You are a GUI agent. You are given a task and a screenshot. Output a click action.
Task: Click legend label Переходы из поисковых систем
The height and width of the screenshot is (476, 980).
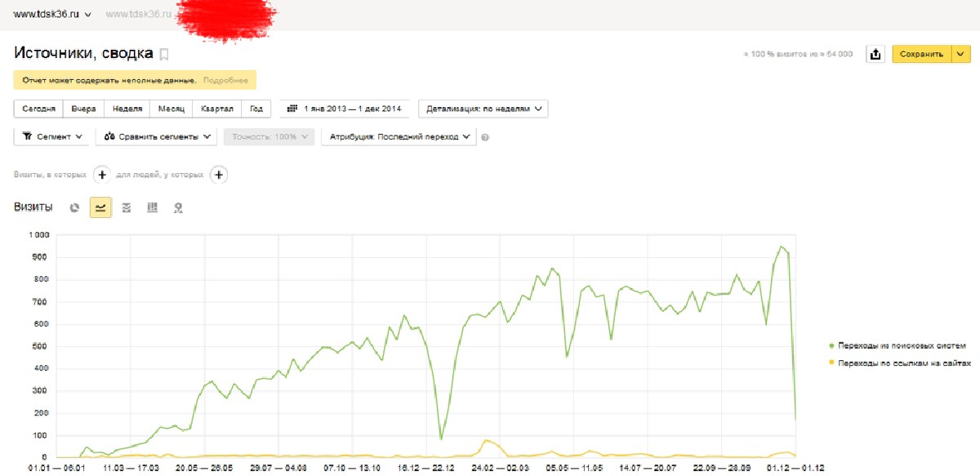click(x=902, y=345)
